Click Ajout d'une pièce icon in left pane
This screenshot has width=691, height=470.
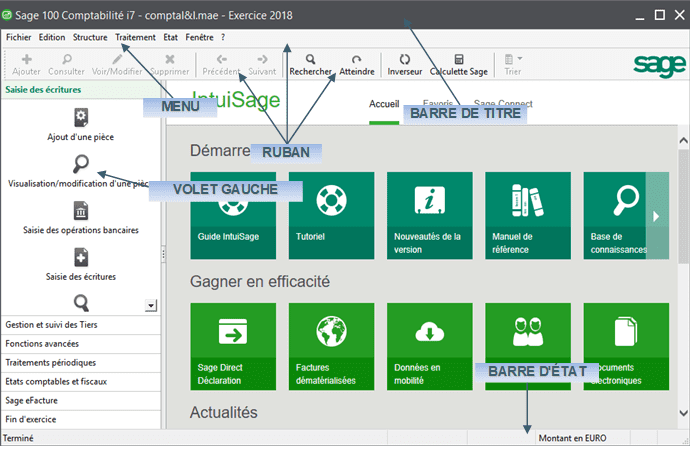coord(81,118)
